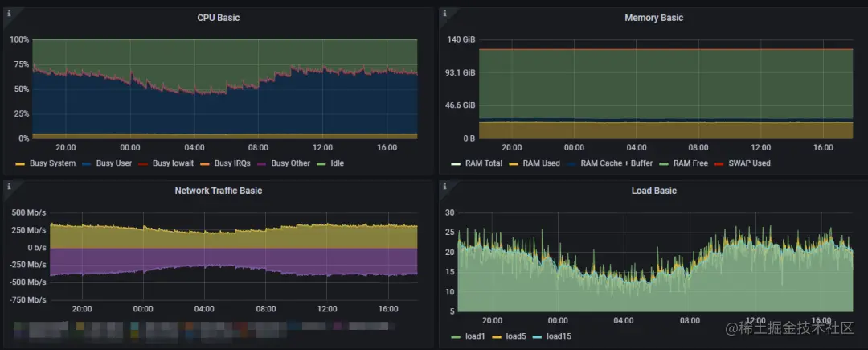Open color picker for load1 swatch
Image resolution: width=868 pixels, height=350 pixels.
(x=457, y=336)
